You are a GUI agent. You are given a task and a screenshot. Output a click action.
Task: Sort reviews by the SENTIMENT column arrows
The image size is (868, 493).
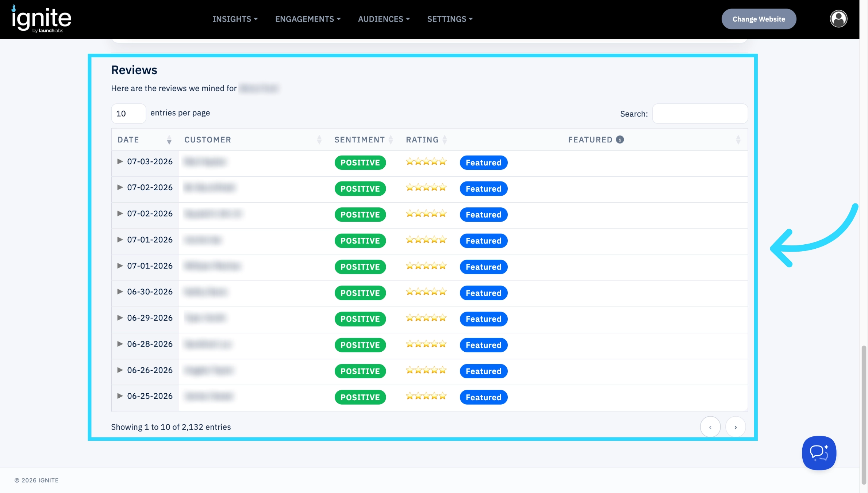[x=391, y=140]
